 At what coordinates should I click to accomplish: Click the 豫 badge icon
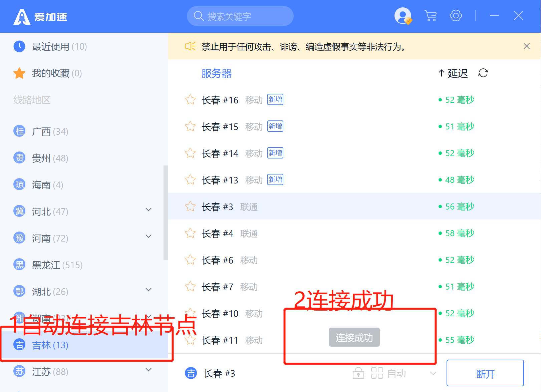point(19,238)
